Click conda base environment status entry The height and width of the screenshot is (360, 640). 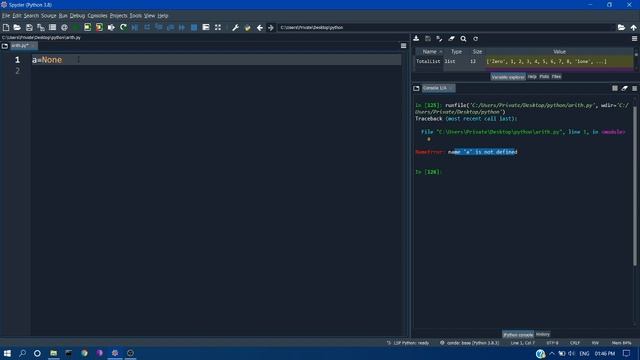point(469,343)
